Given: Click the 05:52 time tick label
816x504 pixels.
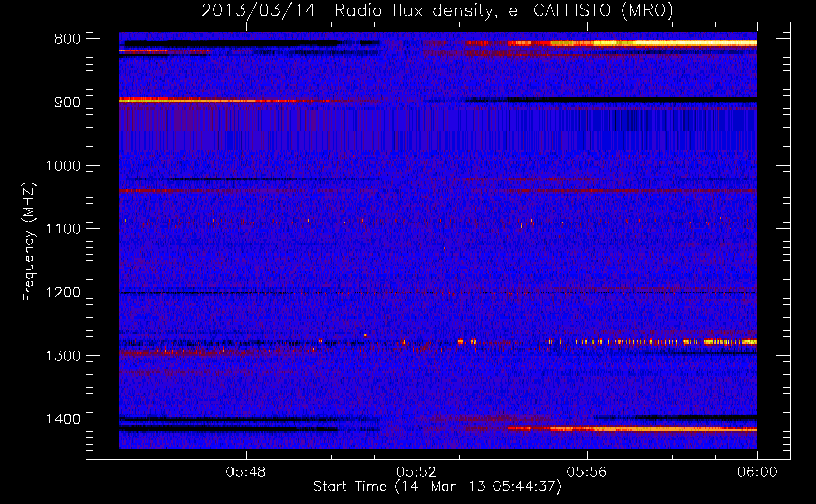Looking at the screenshot, I should (x=417, y=472).
